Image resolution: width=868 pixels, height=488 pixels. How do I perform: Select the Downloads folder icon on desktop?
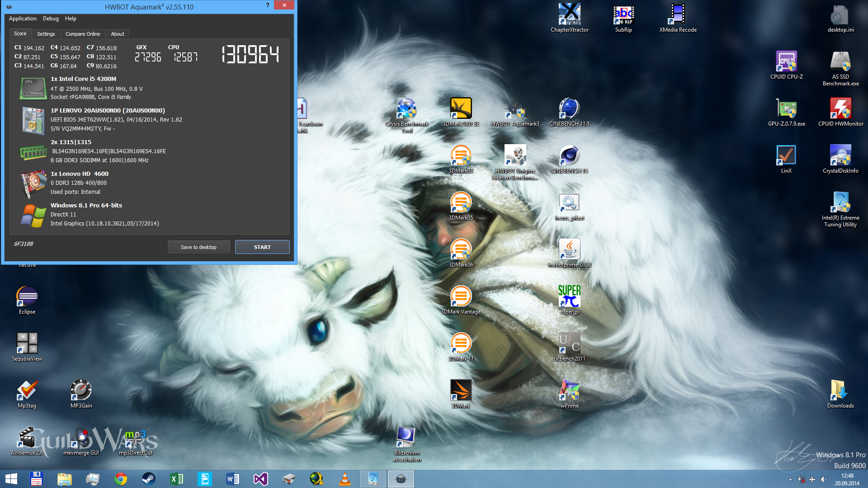840,394
